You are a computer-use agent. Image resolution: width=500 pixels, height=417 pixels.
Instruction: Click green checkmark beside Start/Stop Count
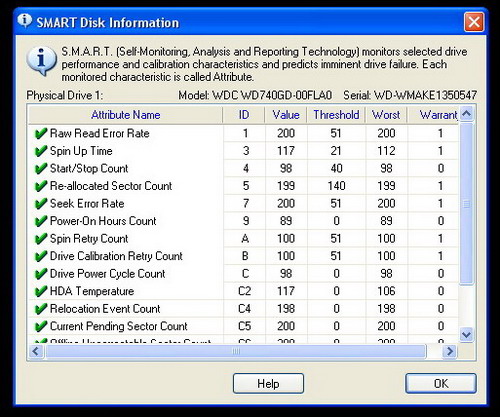(41, 169)
